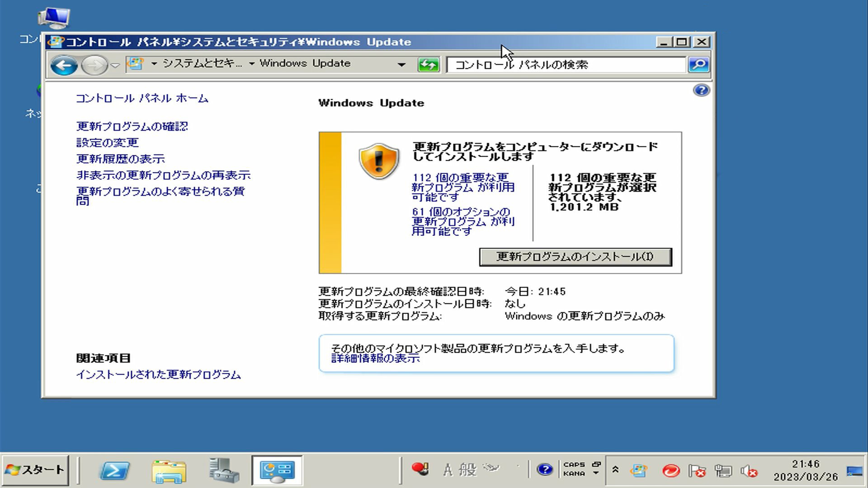The image size is (868, 488).
Task: Open Action Center flag tray icon
Action: (x=697, y=471)
